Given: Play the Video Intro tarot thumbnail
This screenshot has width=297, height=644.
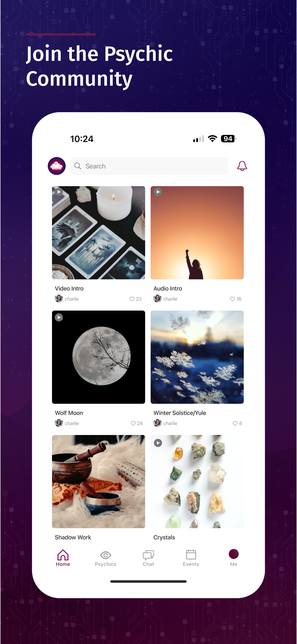Looking at the screenshot, I should coord(59,192).
